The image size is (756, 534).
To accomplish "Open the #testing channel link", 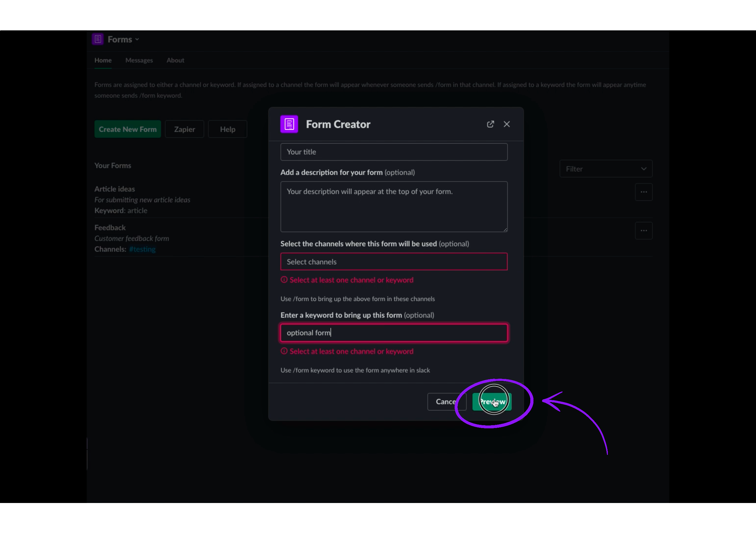I will point(142,249).
